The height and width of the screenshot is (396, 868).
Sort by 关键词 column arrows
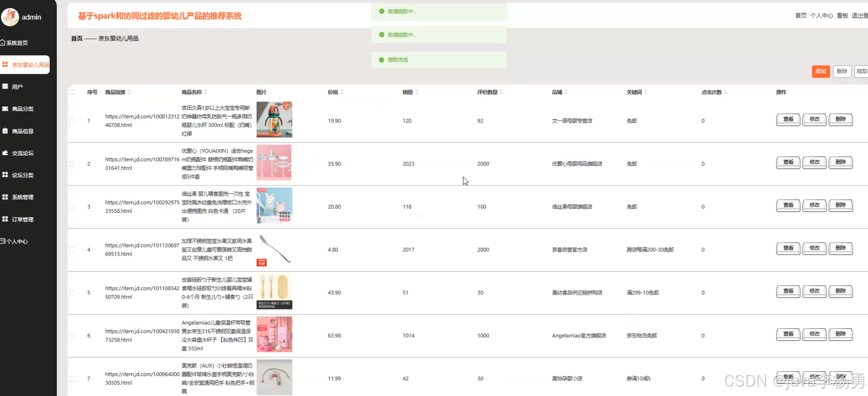[x=645, y=92]
